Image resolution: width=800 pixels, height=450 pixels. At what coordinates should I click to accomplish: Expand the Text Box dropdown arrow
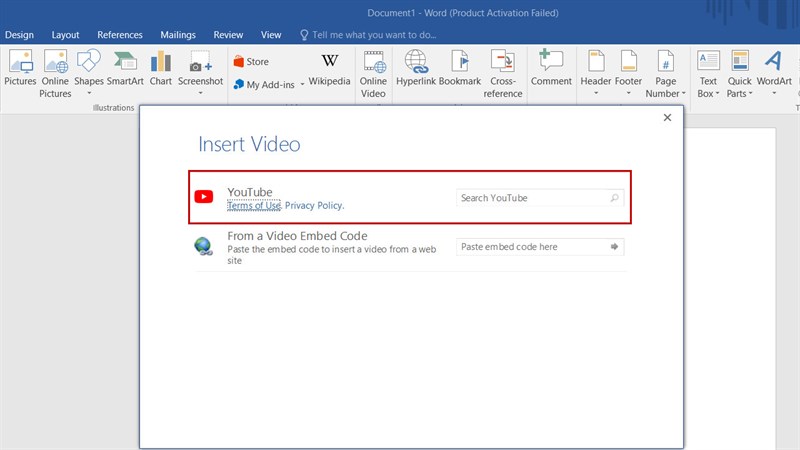(x=717, y=93)
